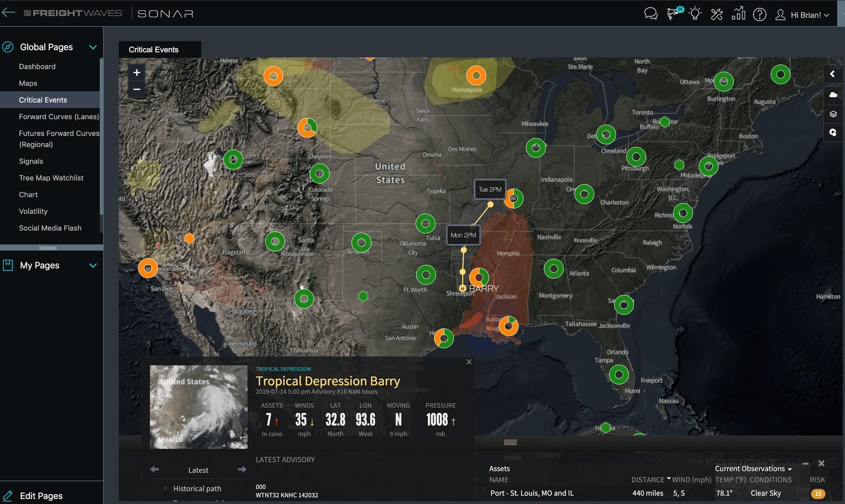The width and height of the screenshot is (845, 504).
Task: Click the Edit Pages link
Action: [x=41, y=496]
